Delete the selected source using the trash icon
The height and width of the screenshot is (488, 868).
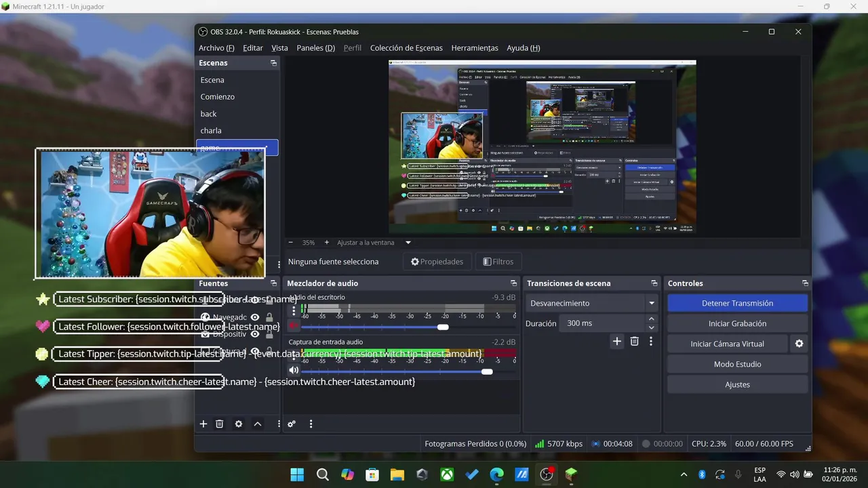coord(220,424)
